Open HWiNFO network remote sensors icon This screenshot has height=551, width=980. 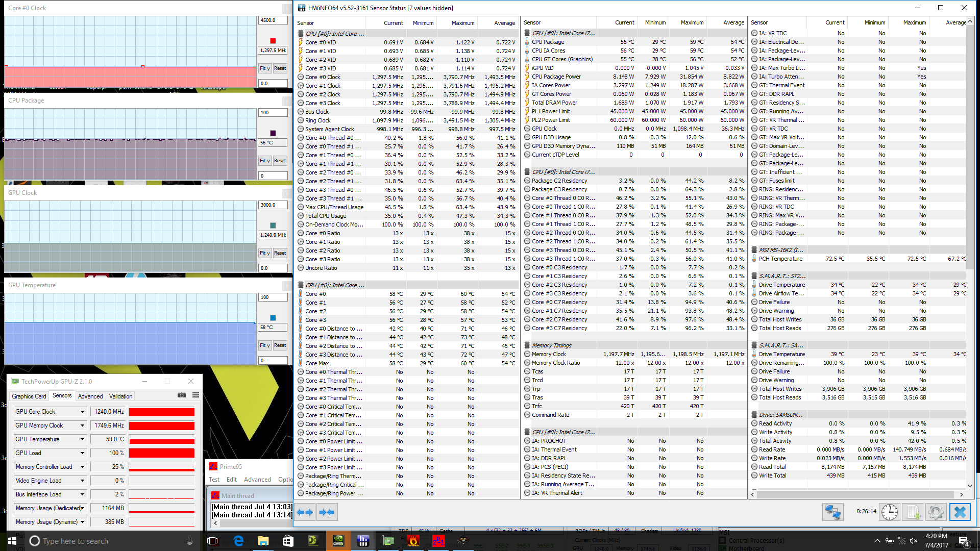click(x=832, y=512)
